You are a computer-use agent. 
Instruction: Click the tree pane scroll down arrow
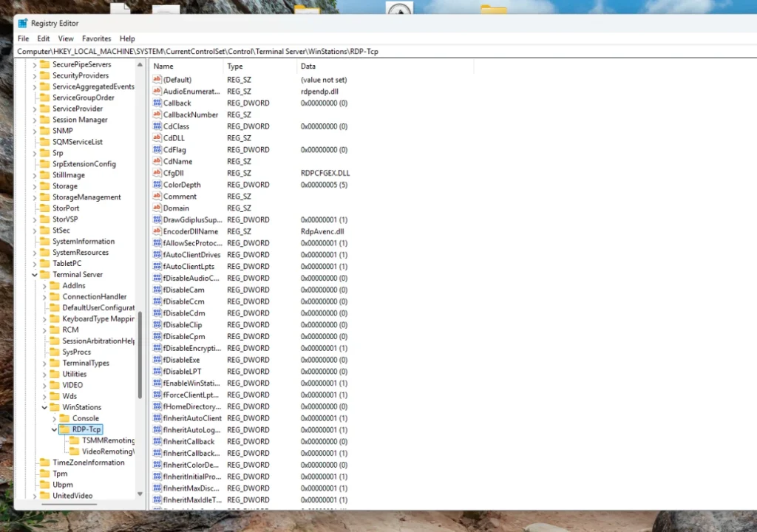point(140,494)
